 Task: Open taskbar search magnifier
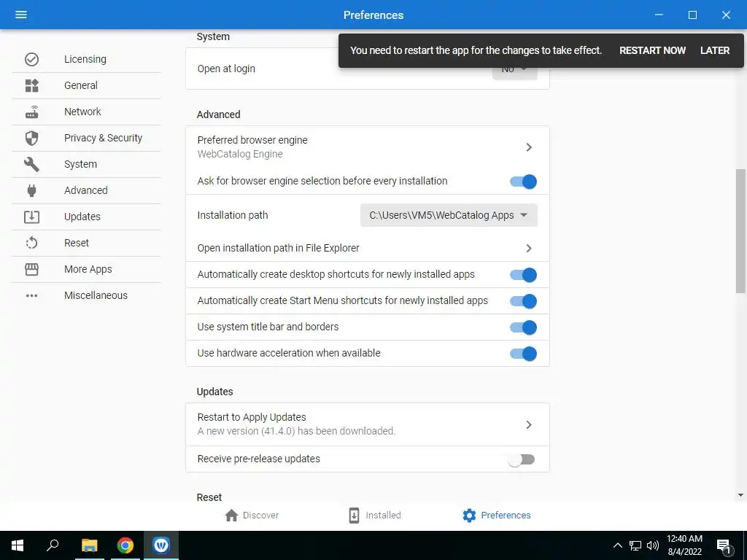click(53, 545)
